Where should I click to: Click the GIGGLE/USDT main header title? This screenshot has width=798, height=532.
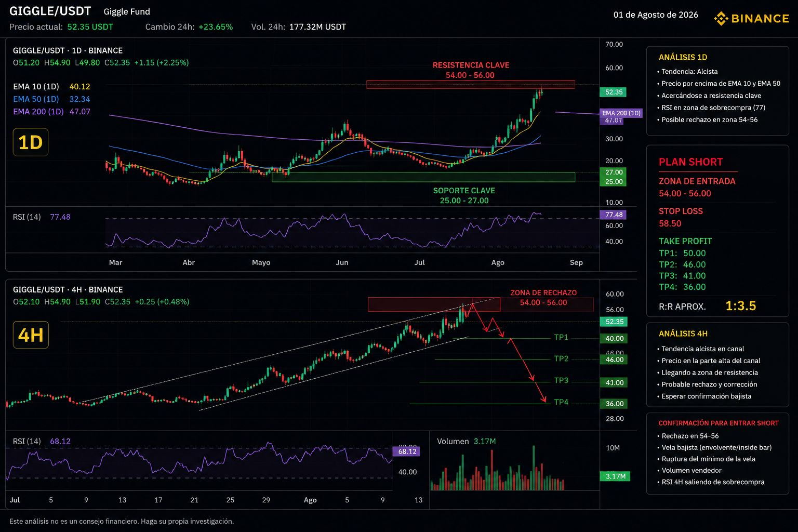point(50,11)
